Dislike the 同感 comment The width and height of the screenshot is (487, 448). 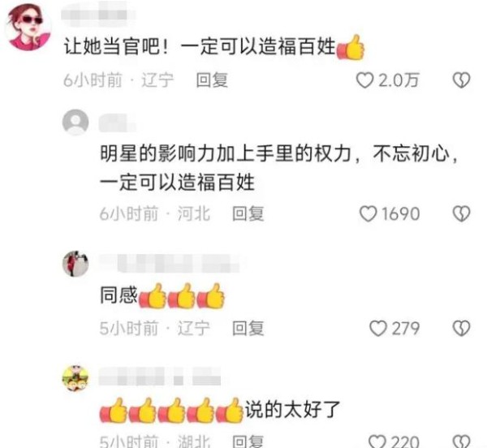click(461, 329)
